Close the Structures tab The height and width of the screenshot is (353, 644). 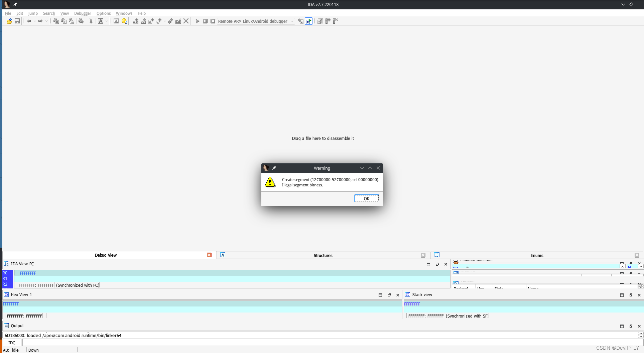pos(423,255)
